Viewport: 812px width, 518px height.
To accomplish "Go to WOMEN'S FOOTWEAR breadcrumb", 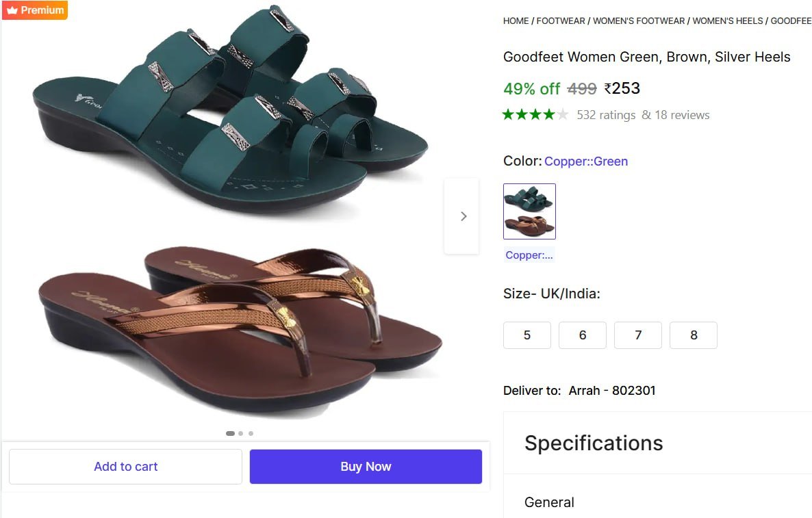I will click(639, 21).
